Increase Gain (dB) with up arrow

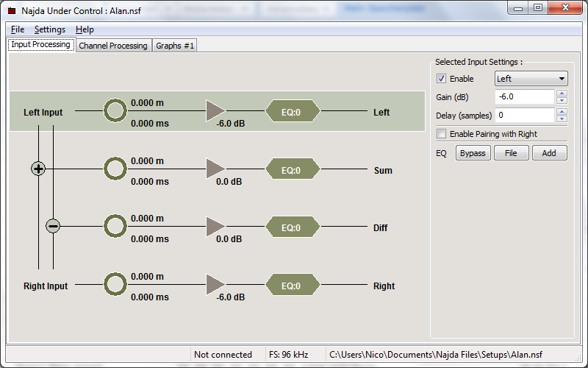562,93
